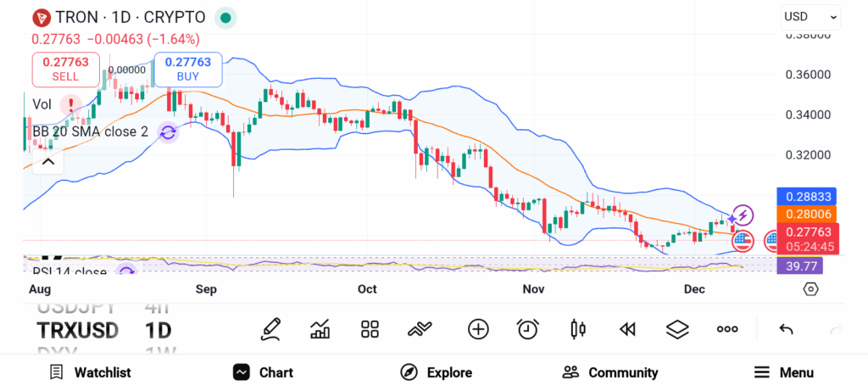The image size is (868, 391).
Task: Create an alert with the alarm clock icon
Action: (528, 329)
